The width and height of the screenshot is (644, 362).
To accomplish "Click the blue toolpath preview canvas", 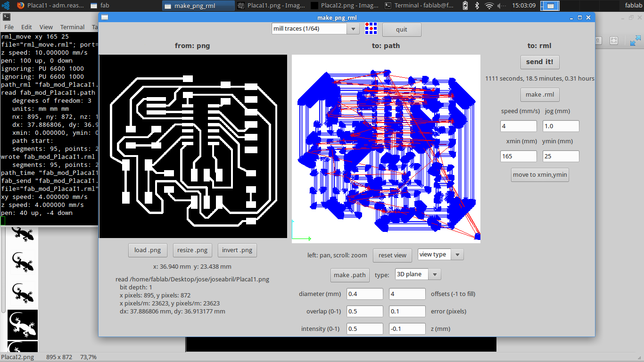I will pos(386,149).
